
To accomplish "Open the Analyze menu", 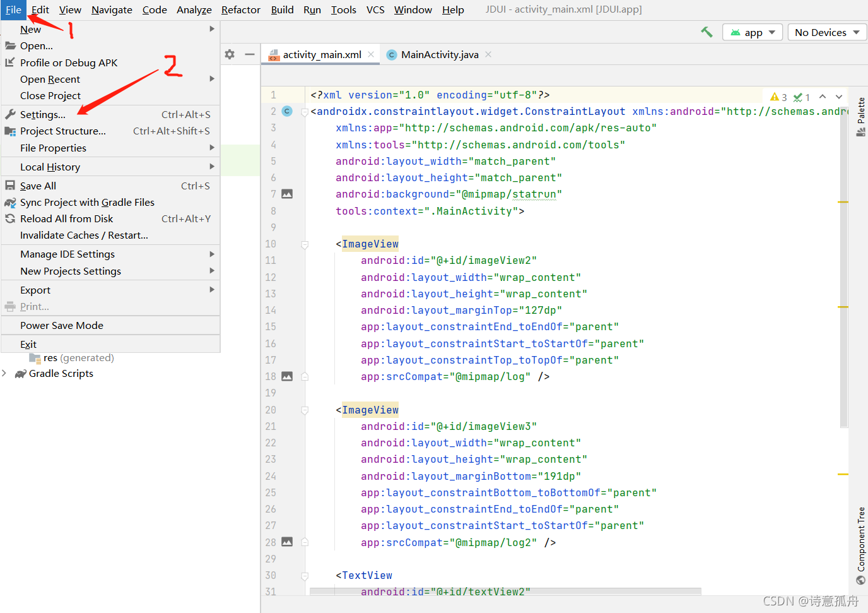I will pyautogui.click(x=194, y=9).
